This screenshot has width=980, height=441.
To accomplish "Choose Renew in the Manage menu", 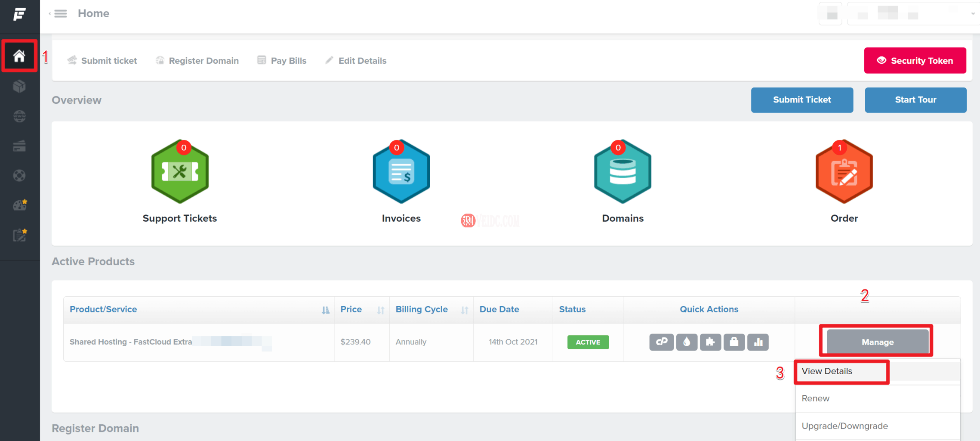I will click(816, 398).
